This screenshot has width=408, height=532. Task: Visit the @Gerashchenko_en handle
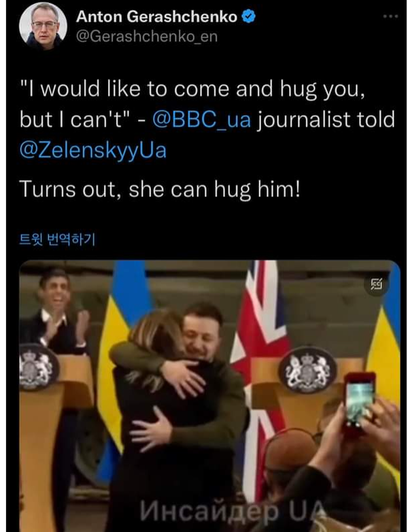coord(147,36)
